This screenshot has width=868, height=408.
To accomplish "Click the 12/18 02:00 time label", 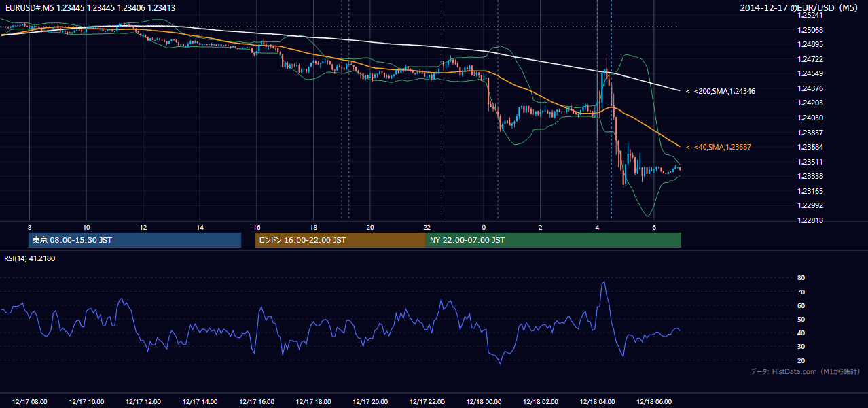I will 541,402.
